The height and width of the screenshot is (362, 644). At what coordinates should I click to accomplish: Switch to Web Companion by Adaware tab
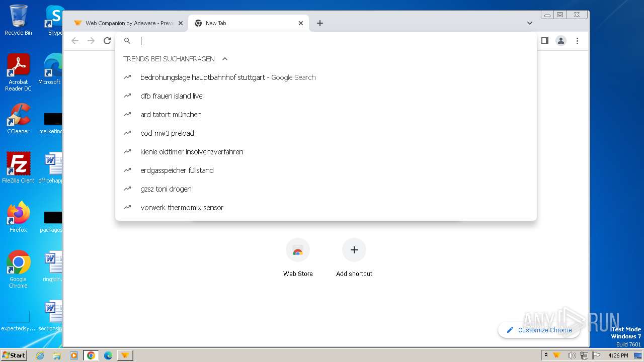126,23
